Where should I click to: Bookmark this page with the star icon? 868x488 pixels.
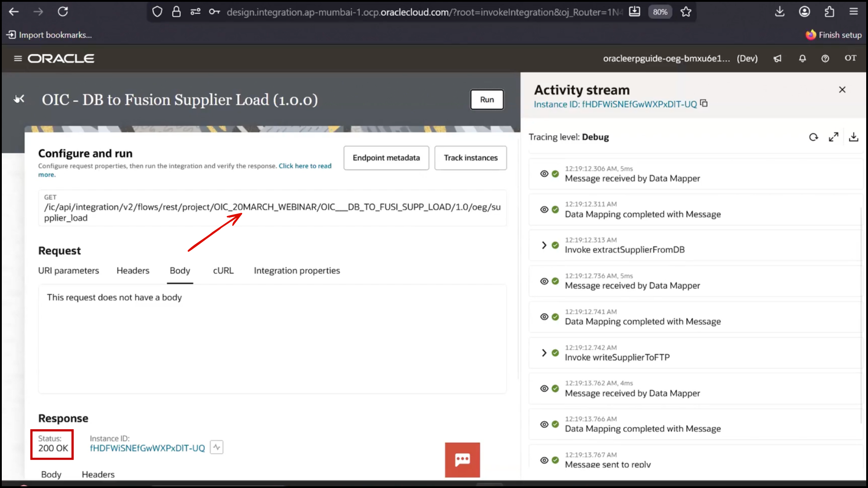[686, 12]
